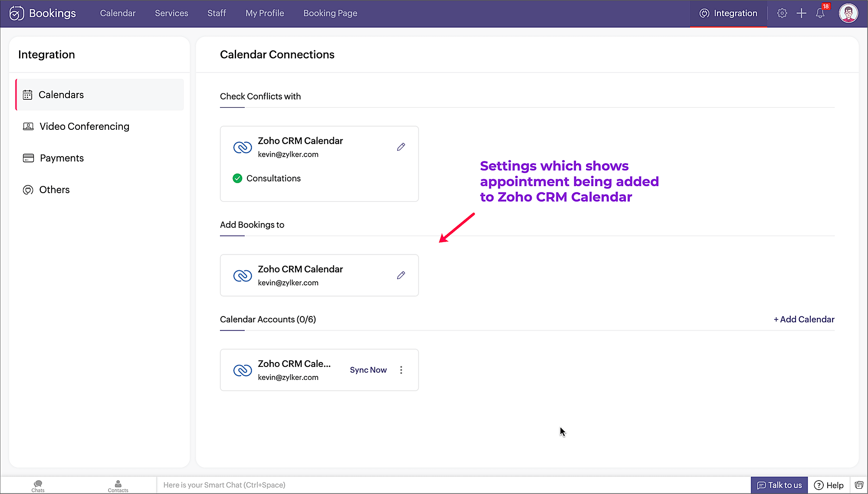Screen dimensions: 868x494
Task: Click the Smart Chat input field
Action: point(454,485)
